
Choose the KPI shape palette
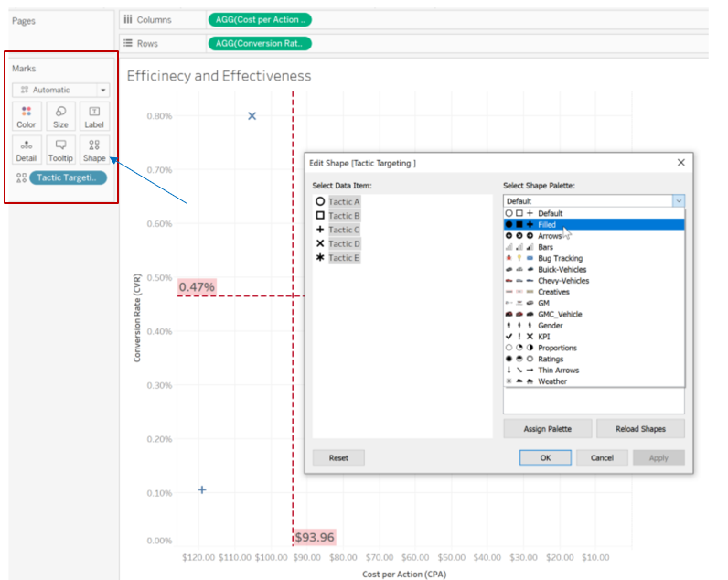(594, 337)
